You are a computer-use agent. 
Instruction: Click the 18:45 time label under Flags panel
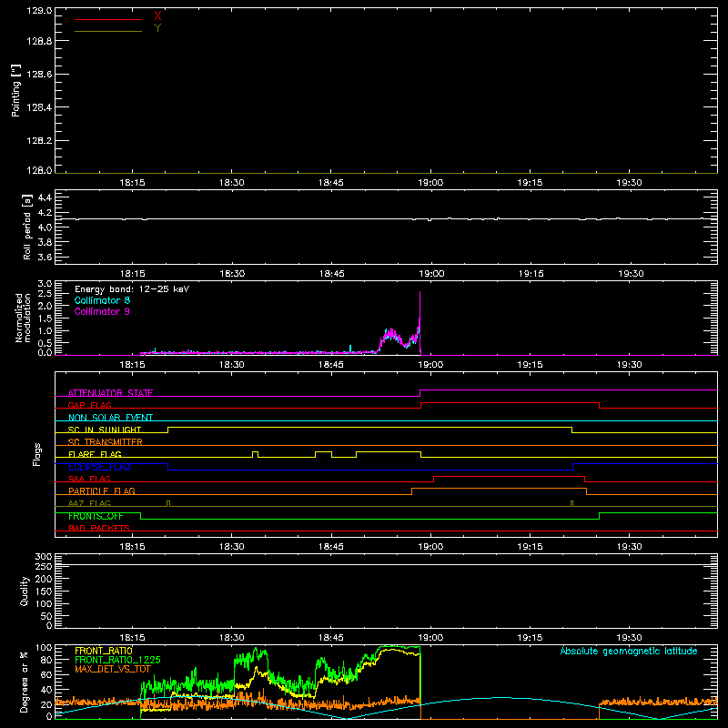coord(331,547)
